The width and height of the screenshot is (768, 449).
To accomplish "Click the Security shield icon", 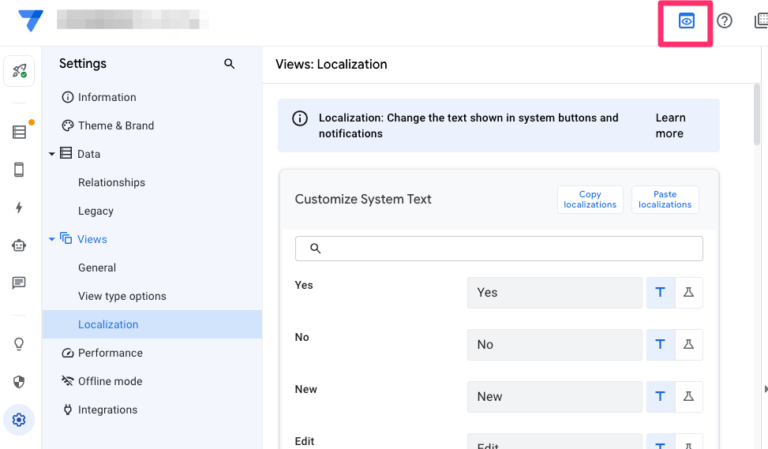I will [19, 381].
